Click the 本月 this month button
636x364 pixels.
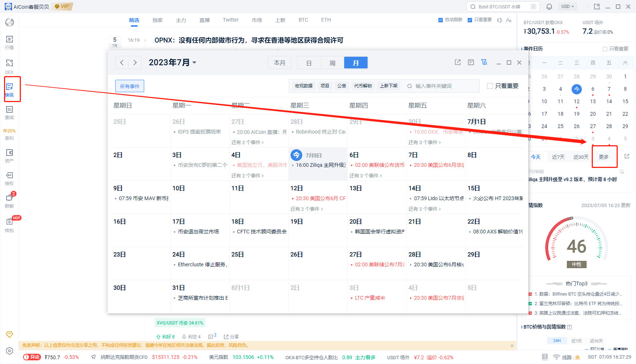click(280, 63)
